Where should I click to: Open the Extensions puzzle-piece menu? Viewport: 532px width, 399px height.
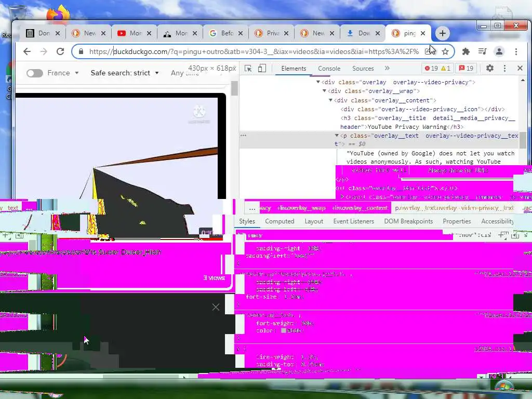point(466,51)
